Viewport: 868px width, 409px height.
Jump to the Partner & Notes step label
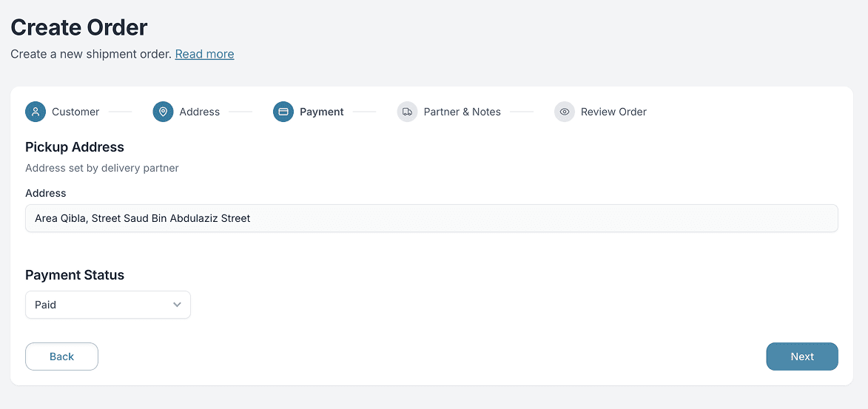click(462, 112)
